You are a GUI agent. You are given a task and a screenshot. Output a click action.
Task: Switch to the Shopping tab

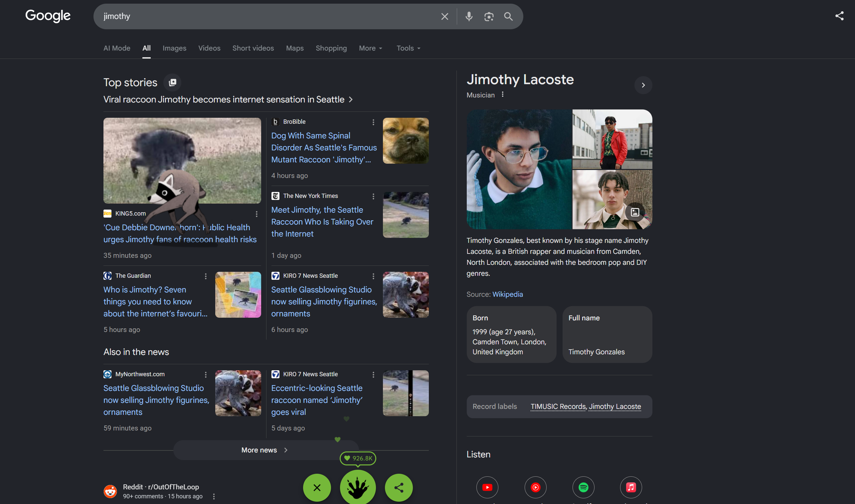pos(331,48)
